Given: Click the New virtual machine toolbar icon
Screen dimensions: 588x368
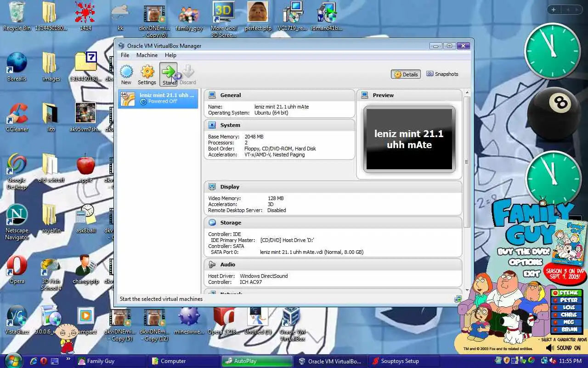Looking at the screenshot, I should (126, 75).
